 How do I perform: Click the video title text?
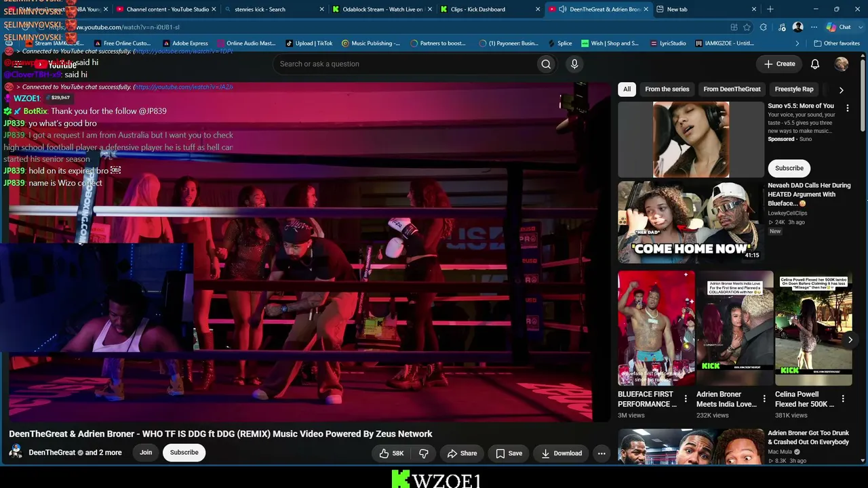(220, 434)
